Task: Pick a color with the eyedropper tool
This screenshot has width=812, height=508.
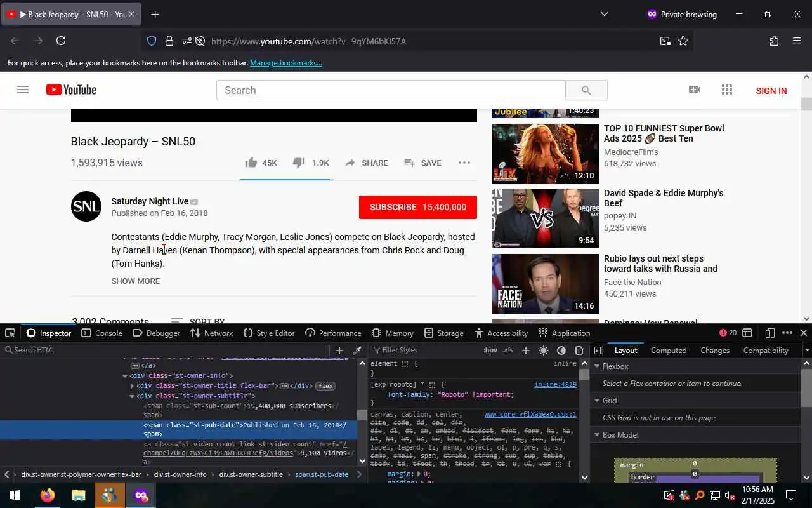Action: coord(357,350)
